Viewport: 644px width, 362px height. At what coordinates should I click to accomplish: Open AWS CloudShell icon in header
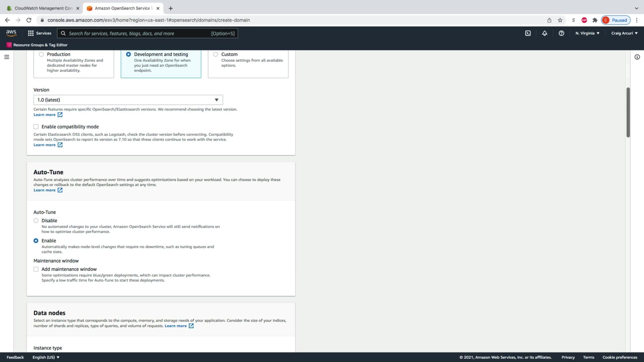(528, 33)
